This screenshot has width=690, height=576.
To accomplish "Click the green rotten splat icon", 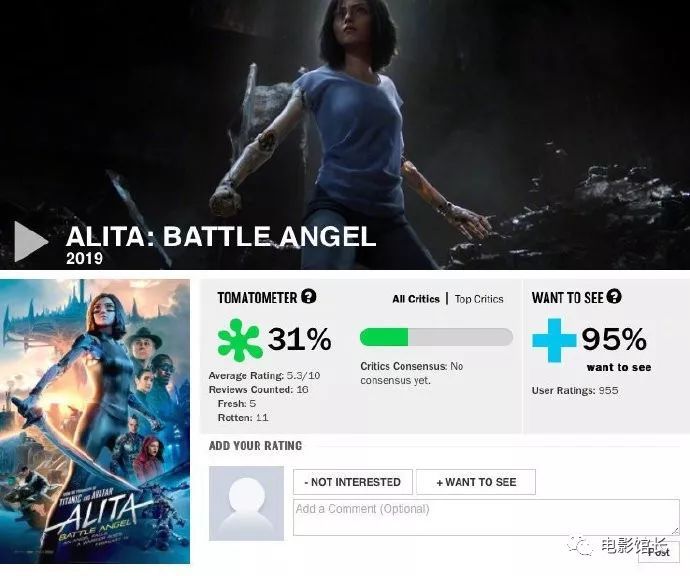I will click(240, 340).
